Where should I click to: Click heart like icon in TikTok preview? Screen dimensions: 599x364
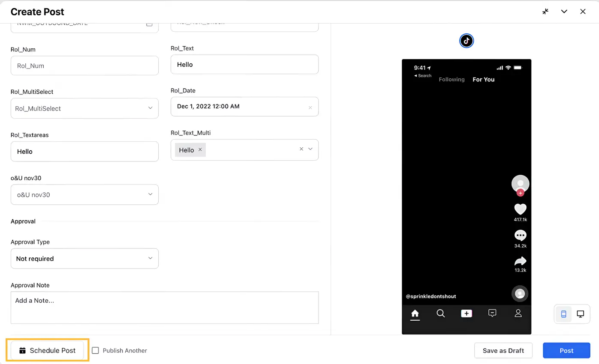520,209
